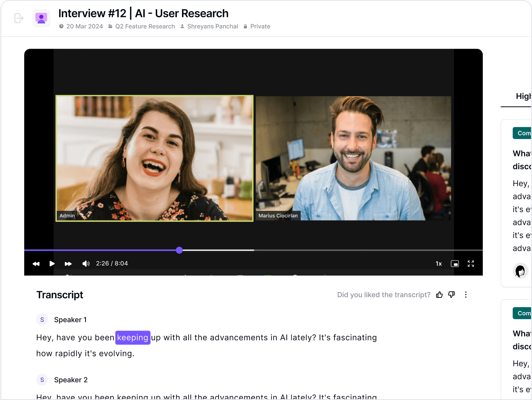Open the Private visibility setting
The image size is (532, 400).
coord(260,26)
